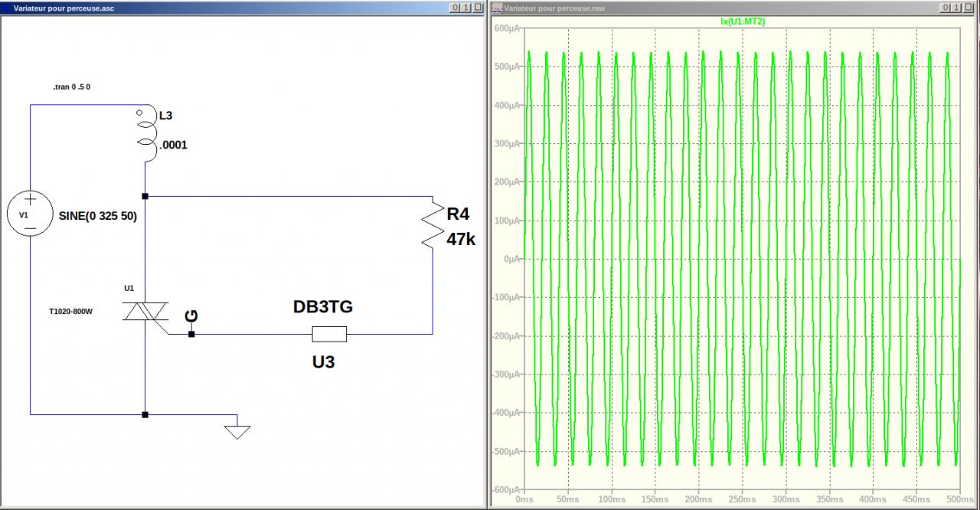Close the Variateur pour perceuse.asc schematic window
This screenshot has height=510, width=980.
477,7
